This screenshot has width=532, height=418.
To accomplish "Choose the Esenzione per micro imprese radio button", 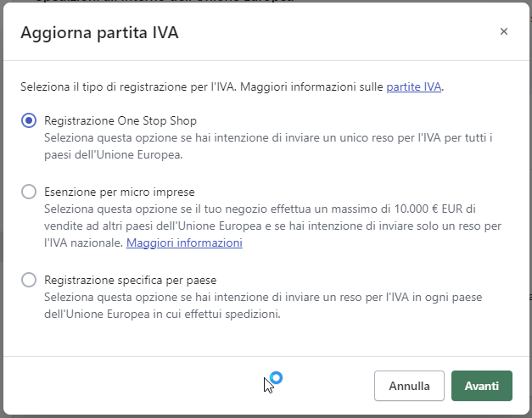I will tap(29, 192).
